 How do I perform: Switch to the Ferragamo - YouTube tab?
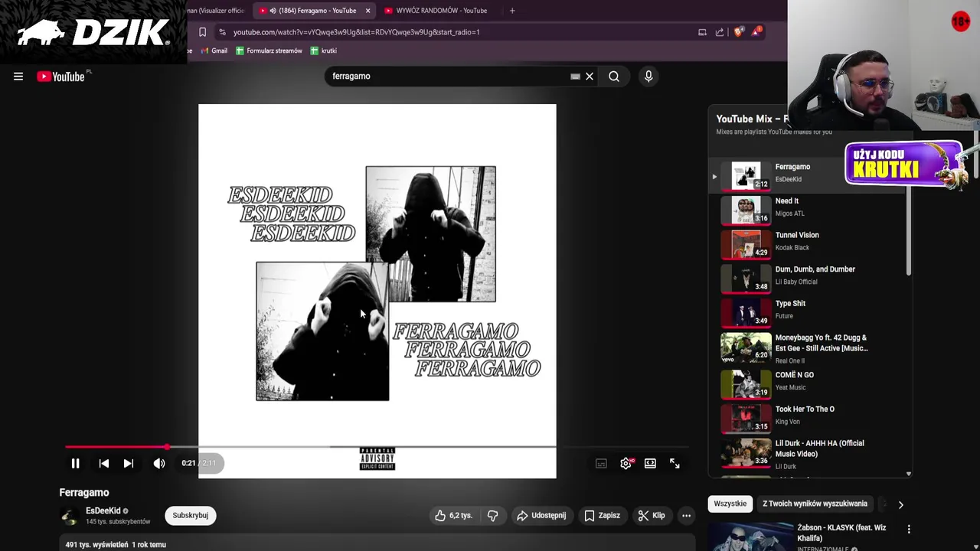(315, 11)
